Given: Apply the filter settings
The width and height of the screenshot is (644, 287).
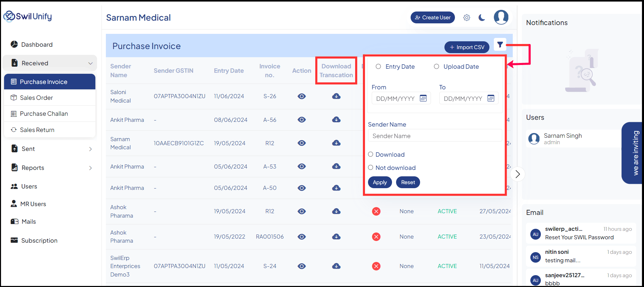Looking at the screenshot, I should point(380,182).
